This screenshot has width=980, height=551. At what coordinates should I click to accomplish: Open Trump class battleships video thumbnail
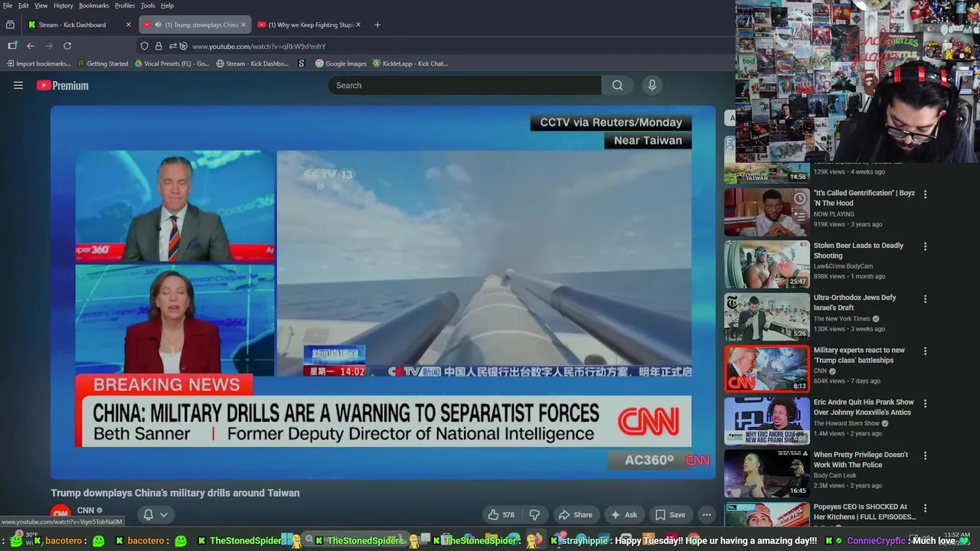point(766,369)
